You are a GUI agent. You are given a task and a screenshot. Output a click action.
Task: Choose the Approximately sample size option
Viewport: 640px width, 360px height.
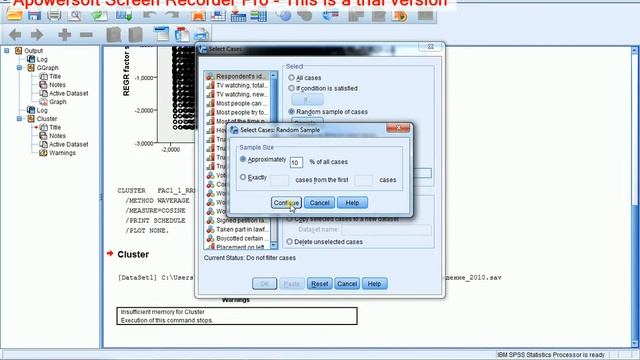coord(243,159)
